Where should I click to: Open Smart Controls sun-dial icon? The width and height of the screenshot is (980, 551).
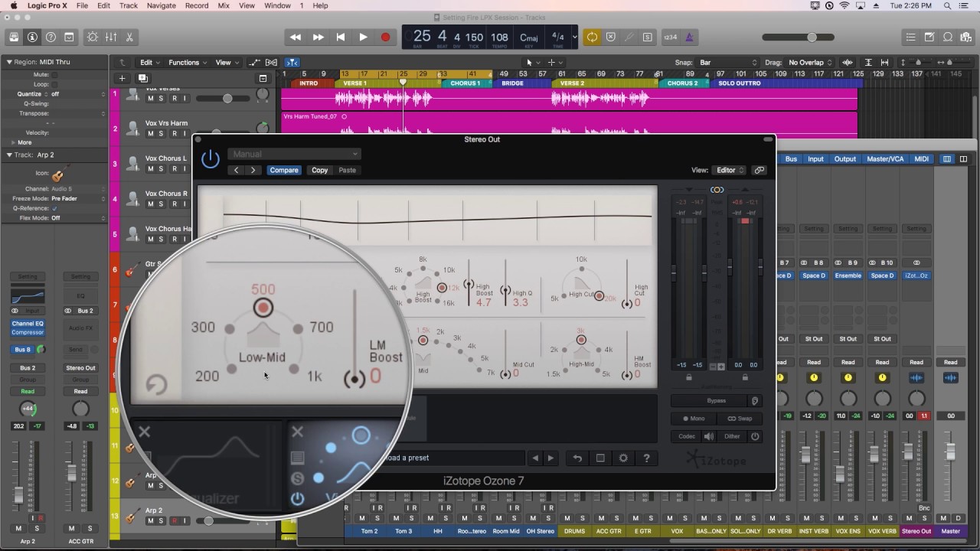[x=93, y=37]
